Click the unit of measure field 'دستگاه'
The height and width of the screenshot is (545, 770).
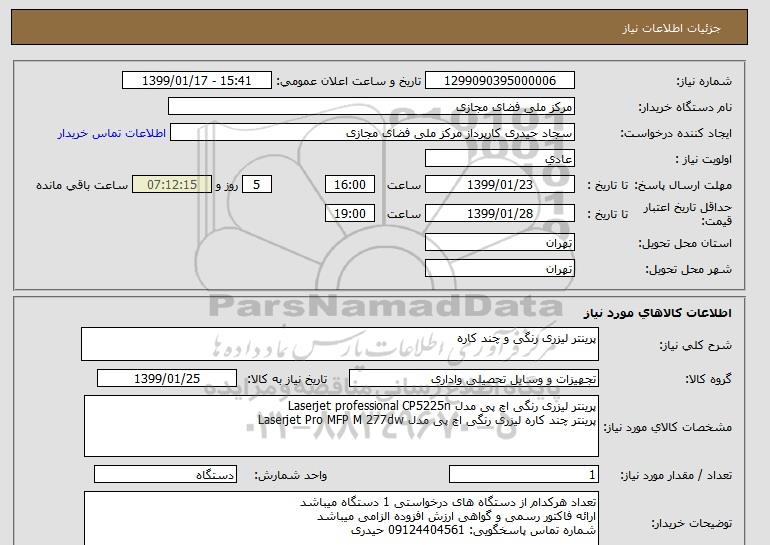coord(165,474)
